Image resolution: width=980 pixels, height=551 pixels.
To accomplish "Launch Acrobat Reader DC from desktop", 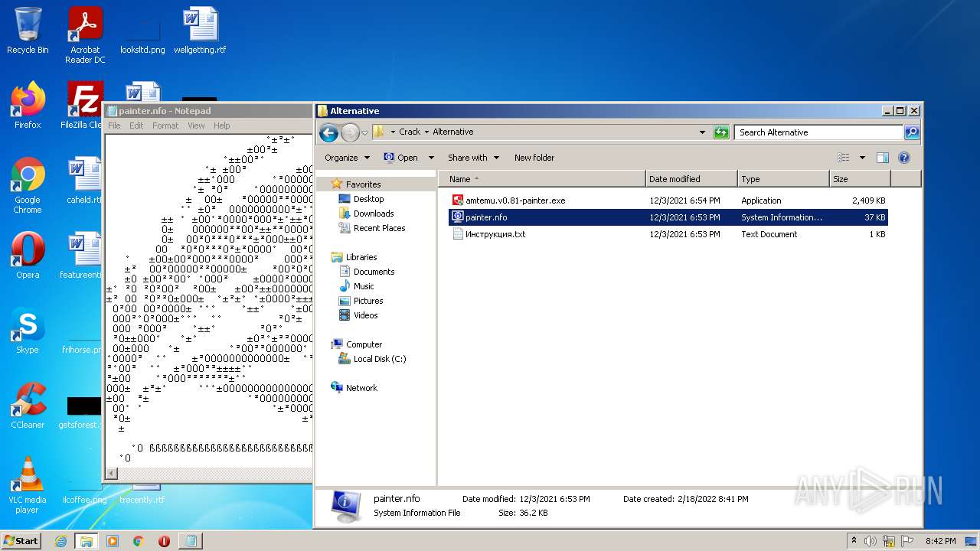I will [85, 34].
